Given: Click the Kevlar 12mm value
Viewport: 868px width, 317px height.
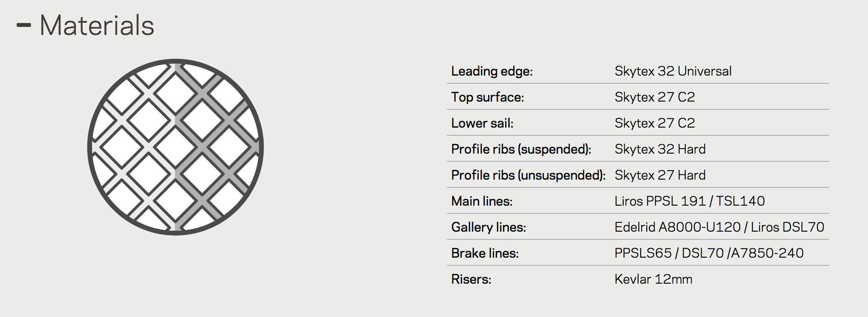Looking at the screenshot, I should click(x=653, y=279).
